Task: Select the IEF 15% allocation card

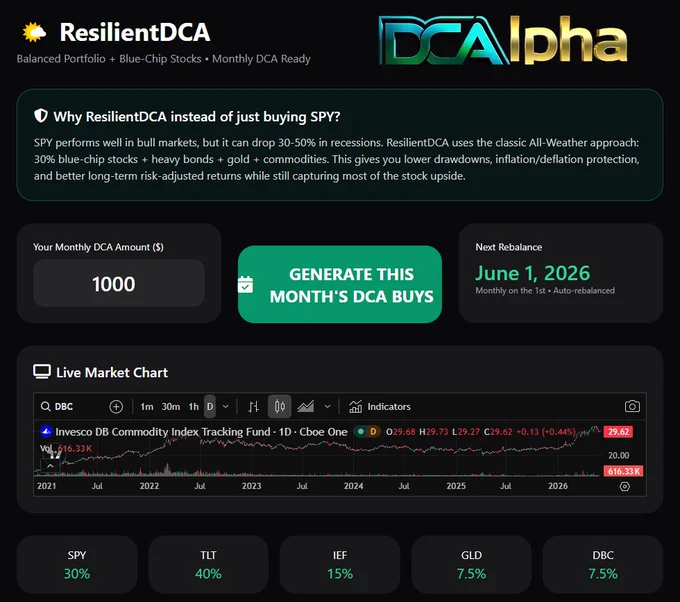Action: [x=340, y=565]
